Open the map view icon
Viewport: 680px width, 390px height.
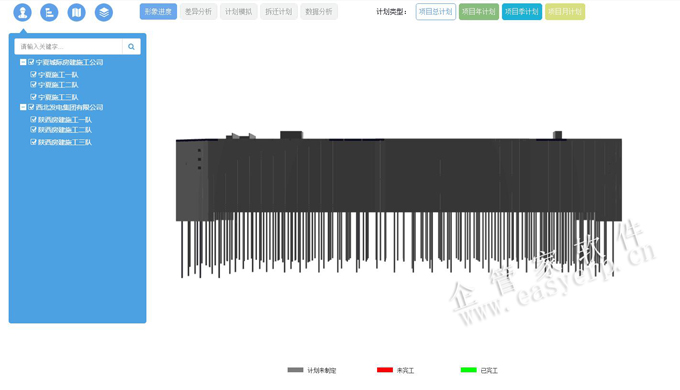point(77,12)
